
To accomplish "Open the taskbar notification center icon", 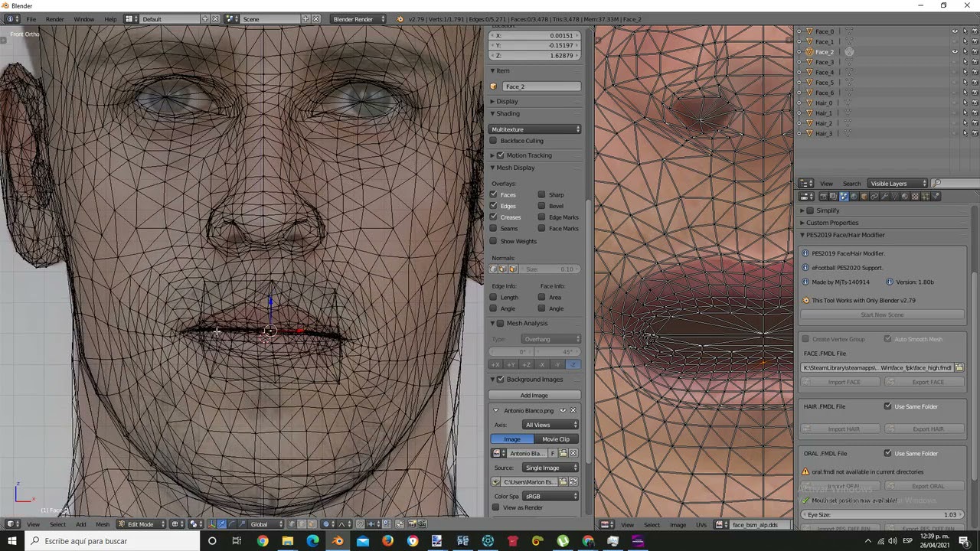I will pyautogui.click(x=964, y=541).
